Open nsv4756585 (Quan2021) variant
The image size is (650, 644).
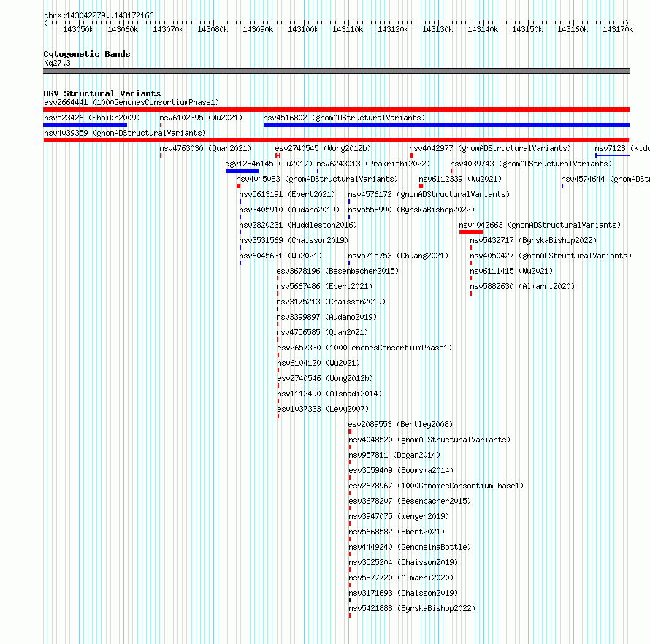click(x=322, y=332)
